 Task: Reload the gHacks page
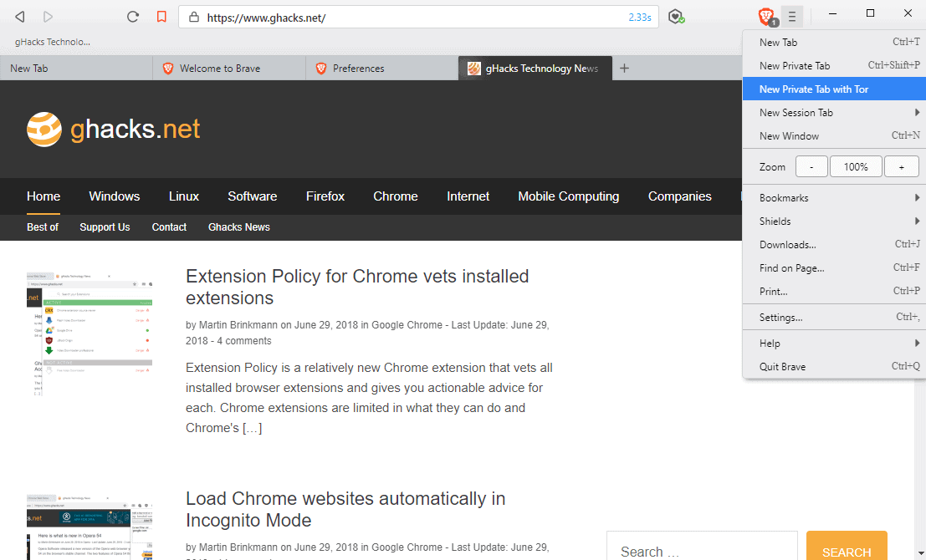point(132,15)
